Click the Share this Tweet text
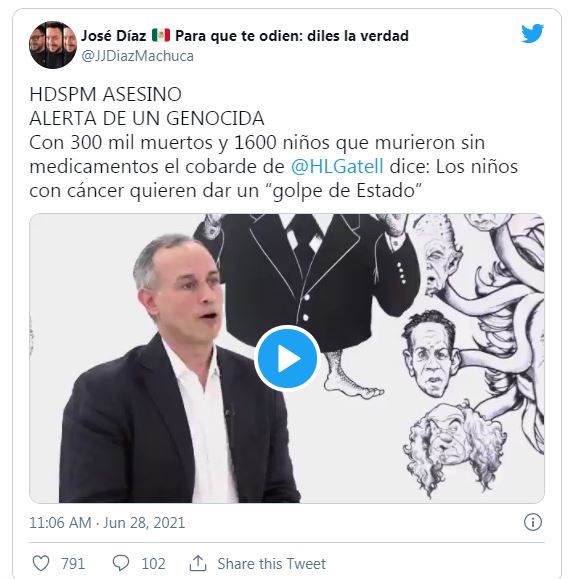 (x=271, y=564)
